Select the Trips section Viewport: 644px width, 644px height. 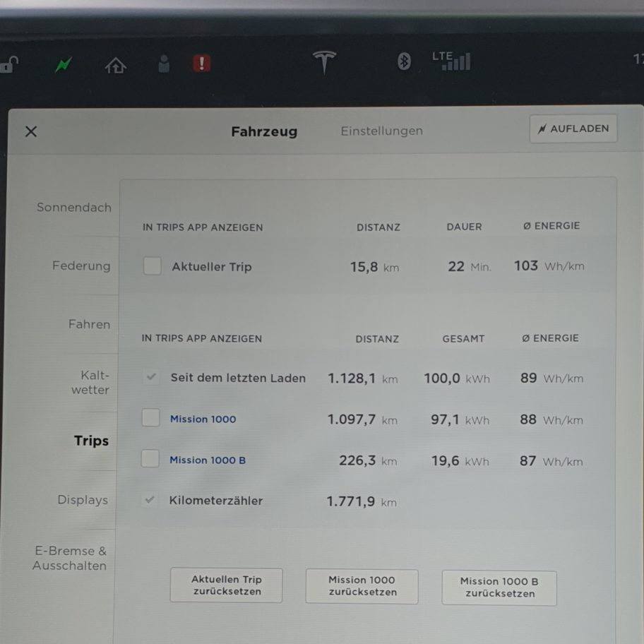pyautogui.click(x=91, y=441)
